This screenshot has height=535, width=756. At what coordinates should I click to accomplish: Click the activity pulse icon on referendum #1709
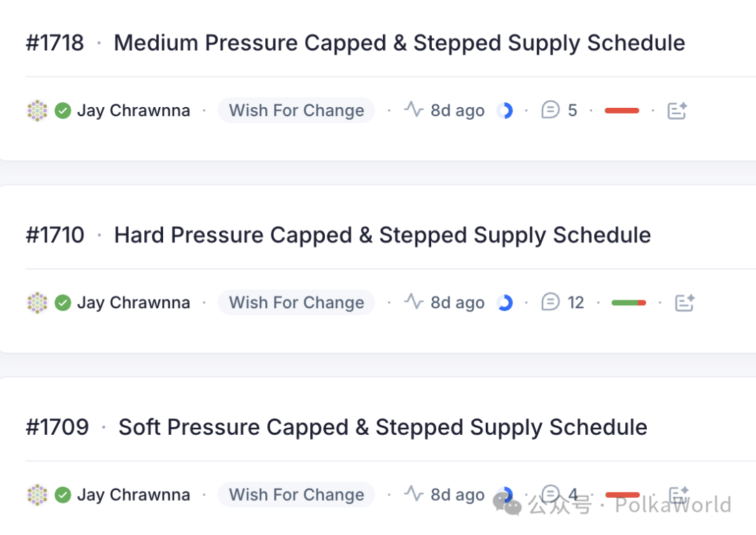tap(414, 494)
